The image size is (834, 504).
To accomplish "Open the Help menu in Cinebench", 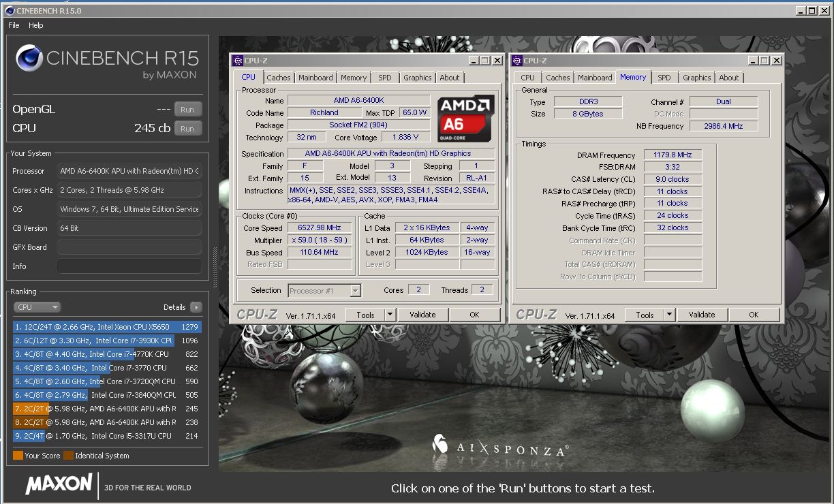I will tap(36, 25).
